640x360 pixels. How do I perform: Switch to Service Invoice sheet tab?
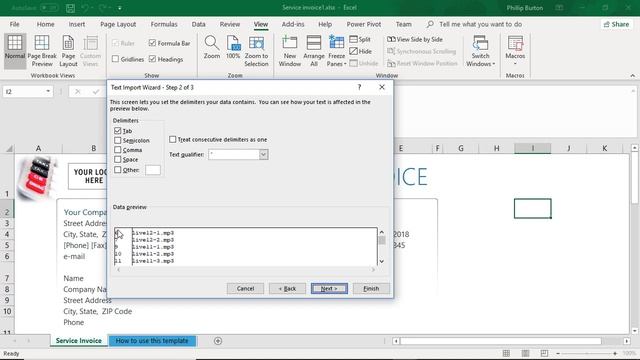tap(79, 341)
